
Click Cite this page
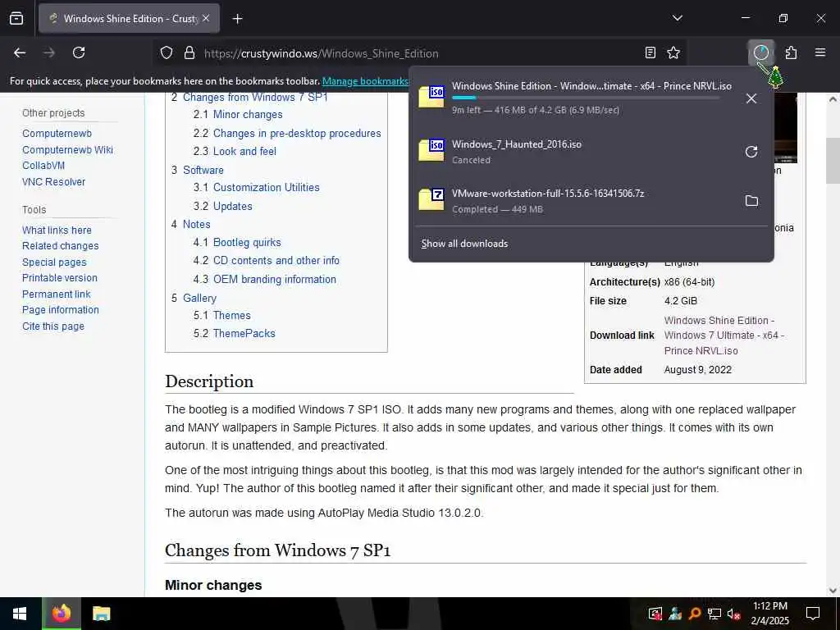[53, 326]
